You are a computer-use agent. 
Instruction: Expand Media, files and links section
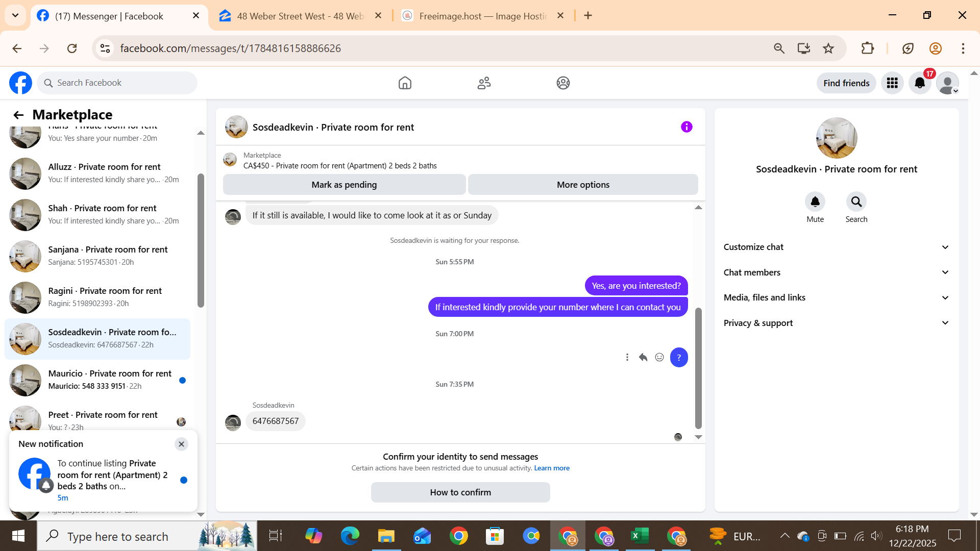point(836,297)
